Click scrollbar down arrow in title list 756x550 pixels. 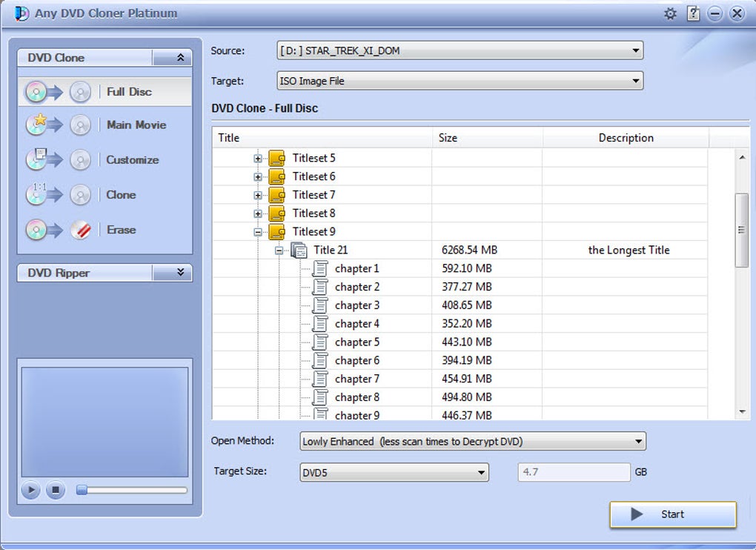[742, 411]
